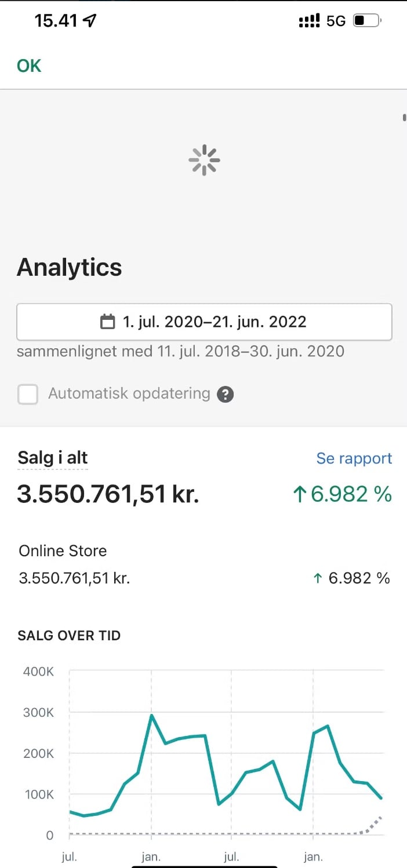This screenshot has width=407, height=868.
Task: Tap the battery icon in status bar
Action: (x=366, y=21)
